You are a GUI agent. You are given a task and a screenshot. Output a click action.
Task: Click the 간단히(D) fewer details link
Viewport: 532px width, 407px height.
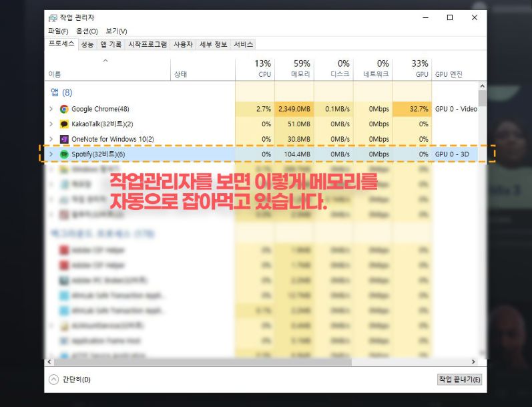point(76,380)
